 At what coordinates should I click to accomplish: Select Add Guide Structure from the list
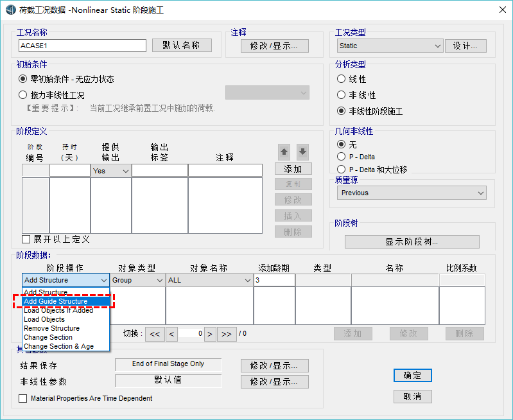[56, 301]
